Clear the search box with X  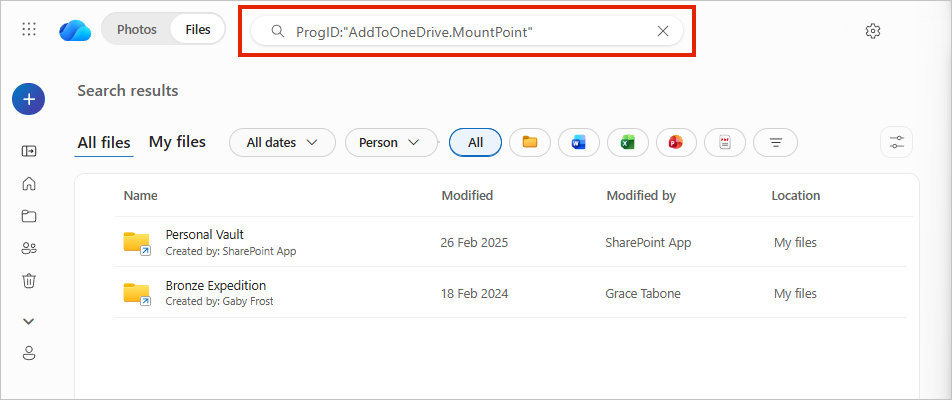tap(663, 32)
